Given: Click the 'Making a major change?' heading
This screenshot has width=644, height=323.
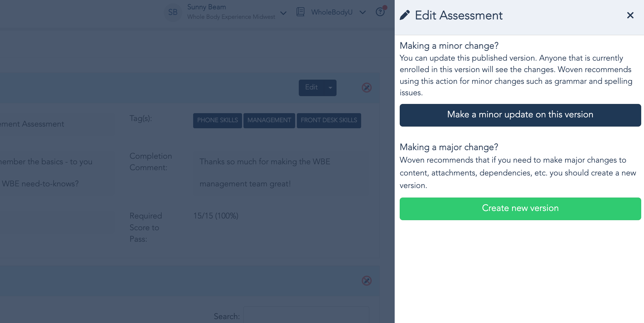Looking at the screenshot, I should (x=449, y=147).
